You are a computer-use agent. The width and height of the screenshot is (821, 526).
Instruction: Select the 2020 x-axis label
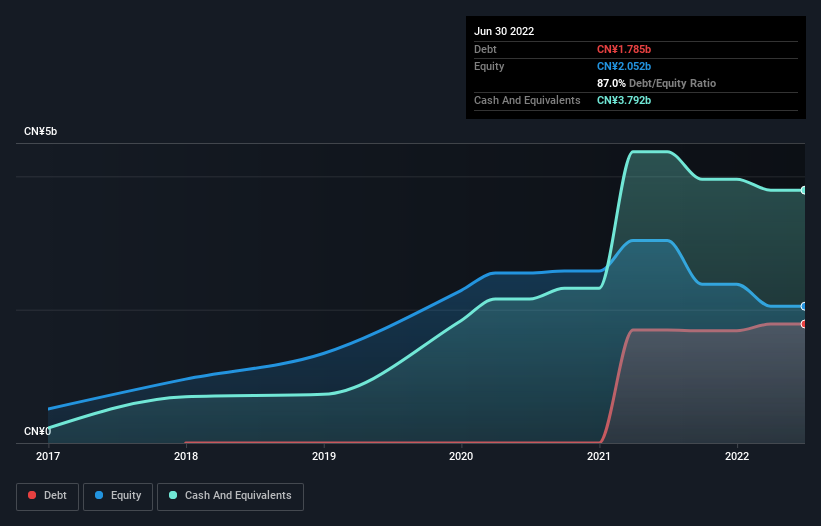click(461, 456)
